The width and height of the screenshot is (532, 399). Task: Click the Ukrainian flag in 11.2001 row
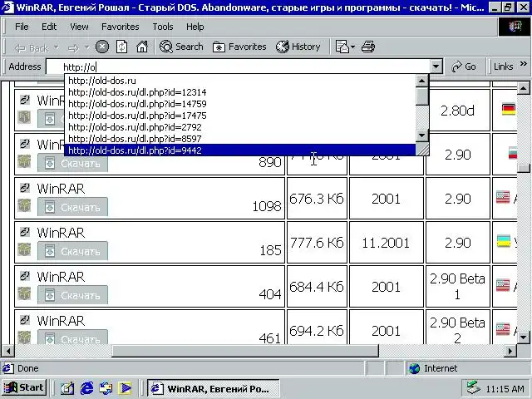pos(504,241)
